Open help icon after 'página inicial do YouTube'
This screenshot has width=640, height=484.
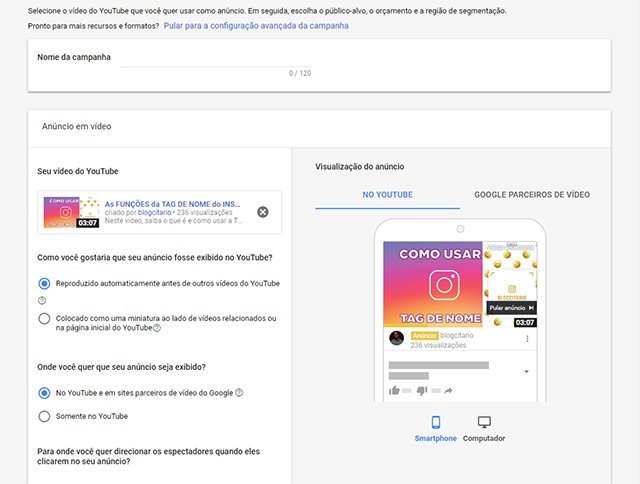coord(157,328)
